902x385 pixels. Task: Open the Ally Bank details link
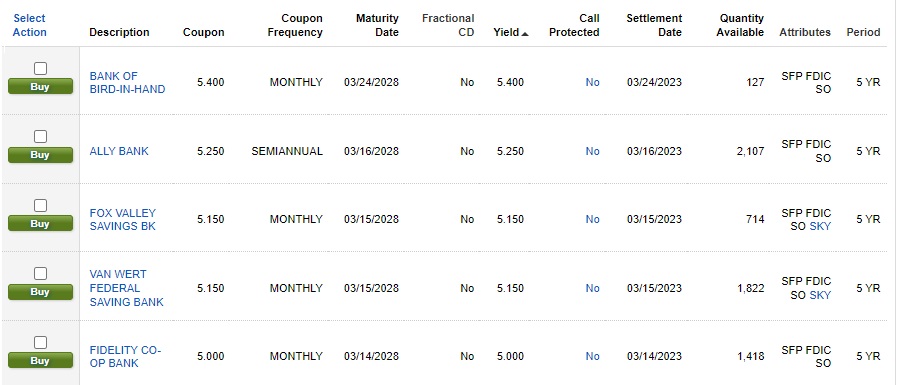[119, 151]
